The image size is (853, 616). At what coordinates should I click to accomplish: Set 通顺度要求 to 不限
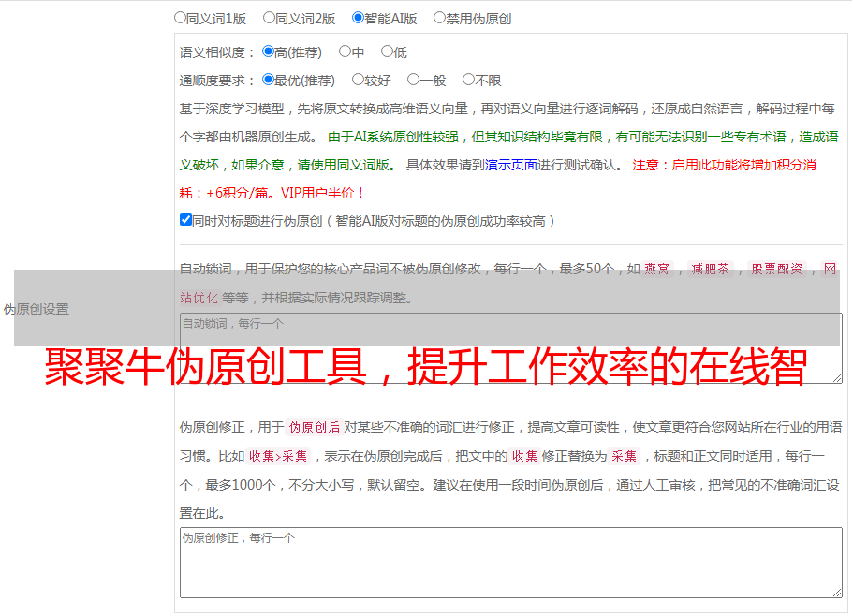(x=468, y=80)
